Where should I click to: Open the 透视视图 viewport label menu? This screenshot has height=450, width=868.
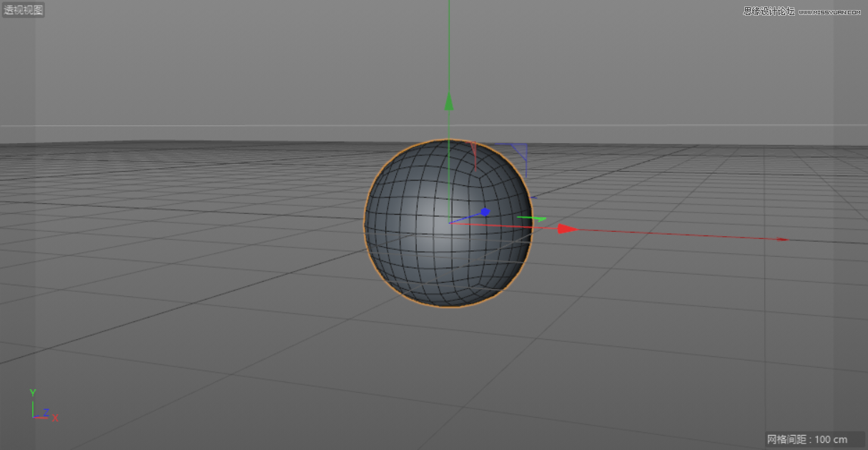point(24,9)
